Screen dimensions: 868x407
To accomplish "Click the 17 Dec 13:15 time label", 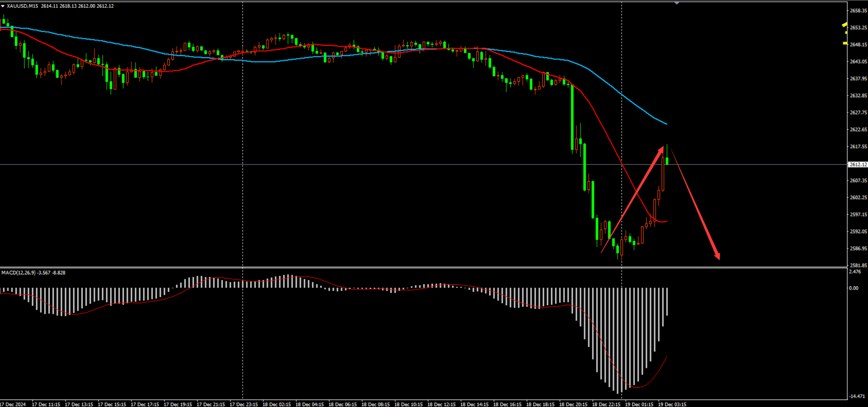I will pos(79,405).
